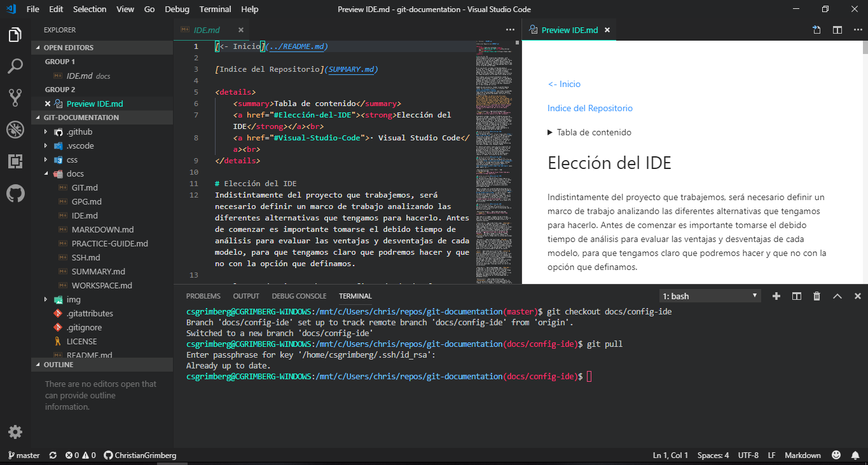868x465 pixels.
Task: Synchronize changes via the status bar sync icon
Action: 52,455
